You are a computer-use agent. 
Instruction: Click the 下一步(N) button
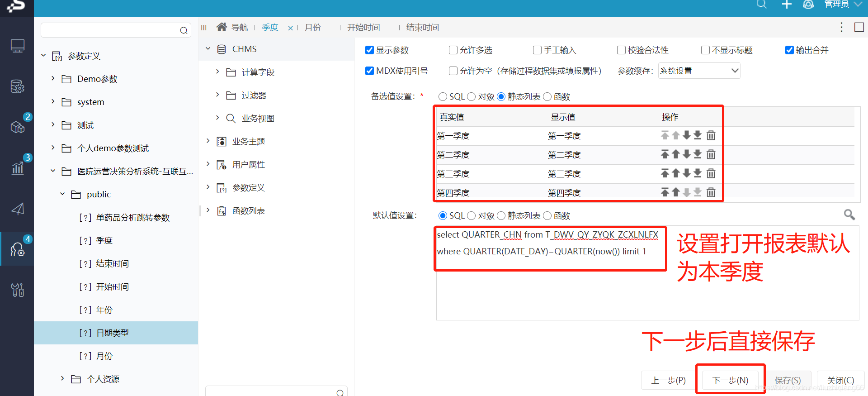pyautogui.click(x=731, y=380)
